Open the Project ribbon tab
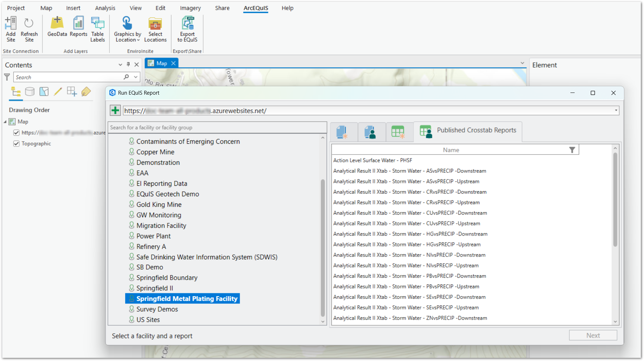The image size is (644, 361). tap(16, 8)
